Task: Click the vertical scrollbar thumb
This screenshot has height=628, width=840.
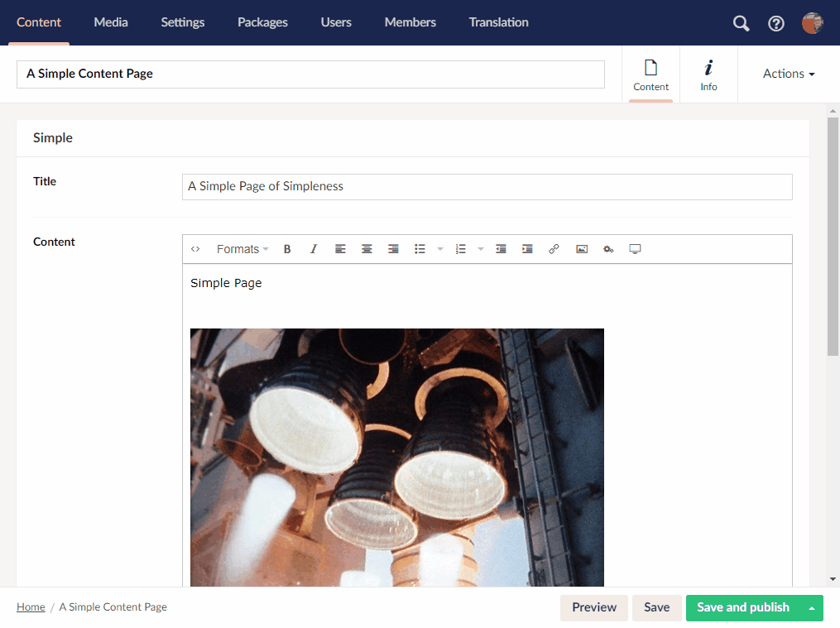Action: [x=833, y=236]
